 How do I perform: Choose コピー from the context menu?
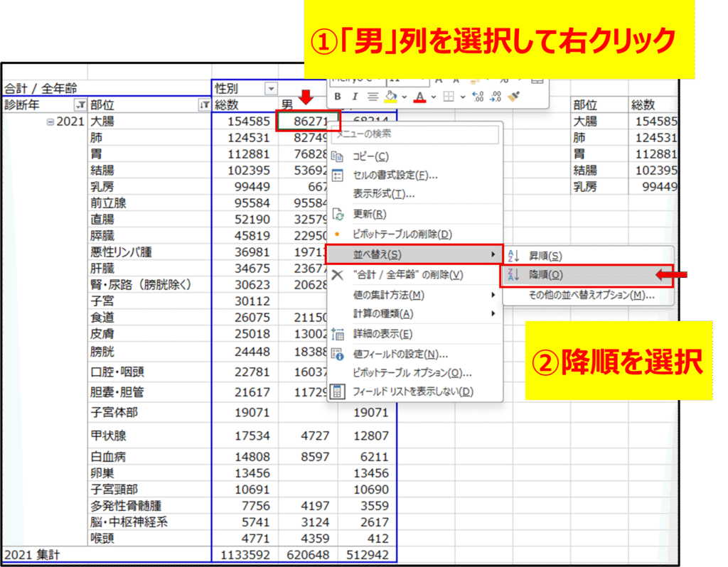370,156
